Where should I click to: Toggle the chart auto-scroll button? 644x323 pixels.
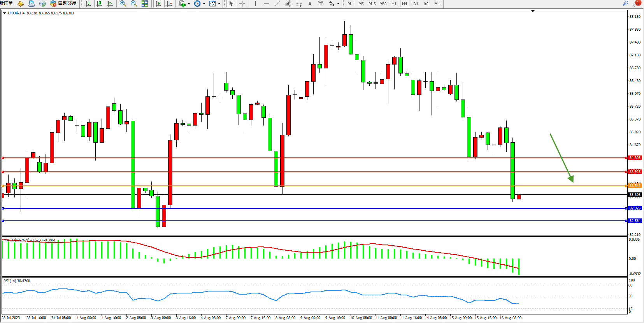158,3
